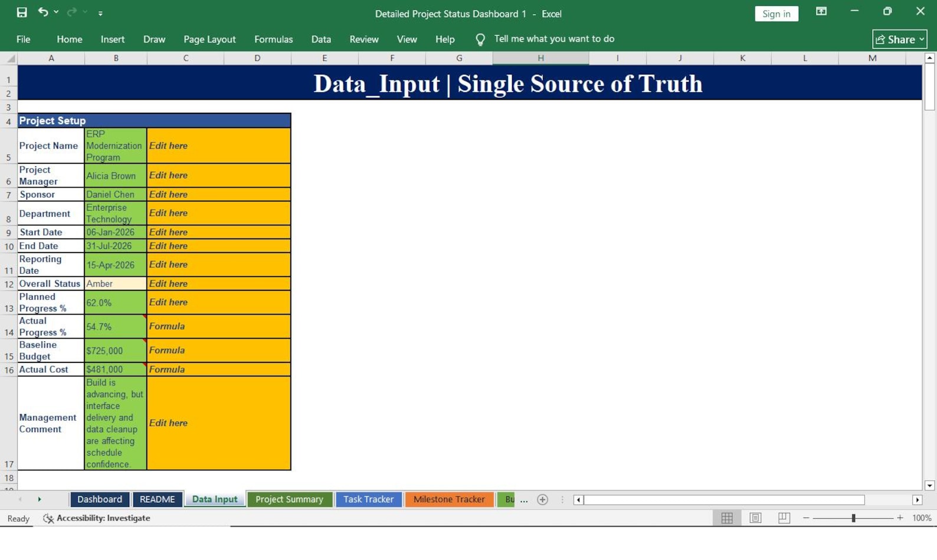Select the 62.0% planned progress cell
The height and width of the screenshot is (560, 937).
click(116, 303)
